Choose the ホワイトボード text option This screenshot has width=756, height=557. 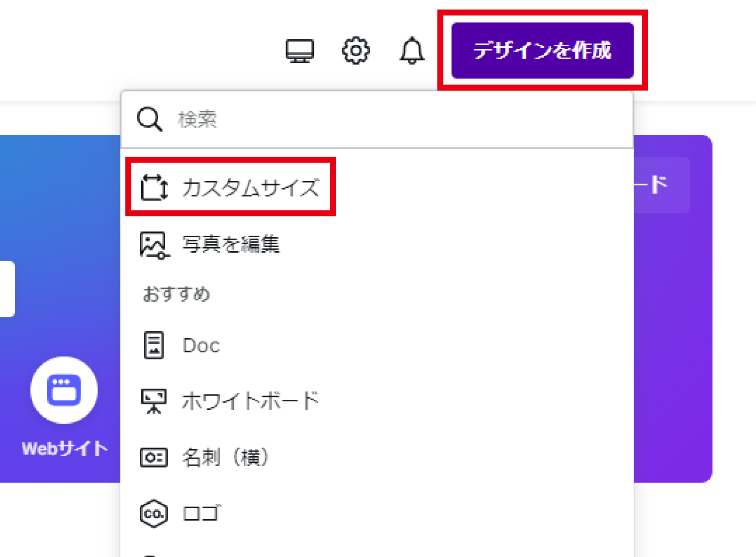250,401
